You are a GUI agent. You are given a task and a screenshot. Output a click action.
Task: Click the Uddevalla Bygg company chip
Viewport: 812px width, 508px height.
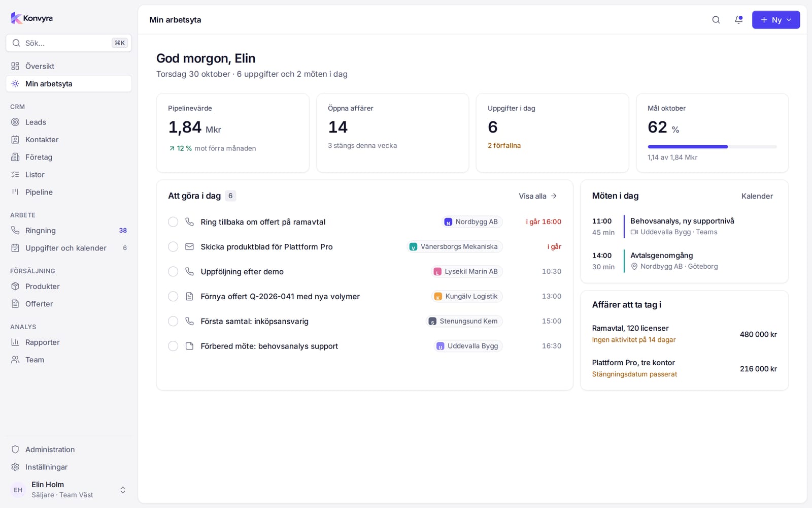tap(468, 346)
